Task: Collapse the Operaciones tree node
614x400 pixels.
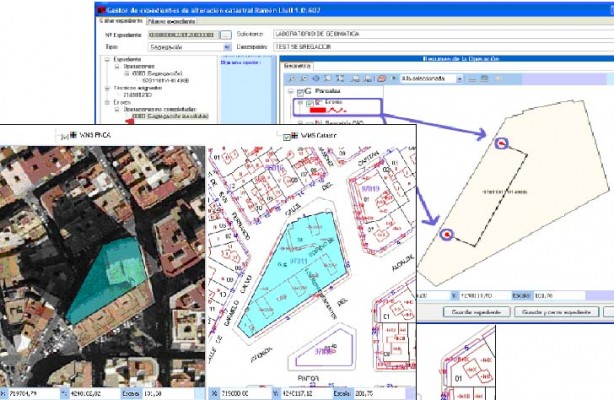Action: (117, 67)
